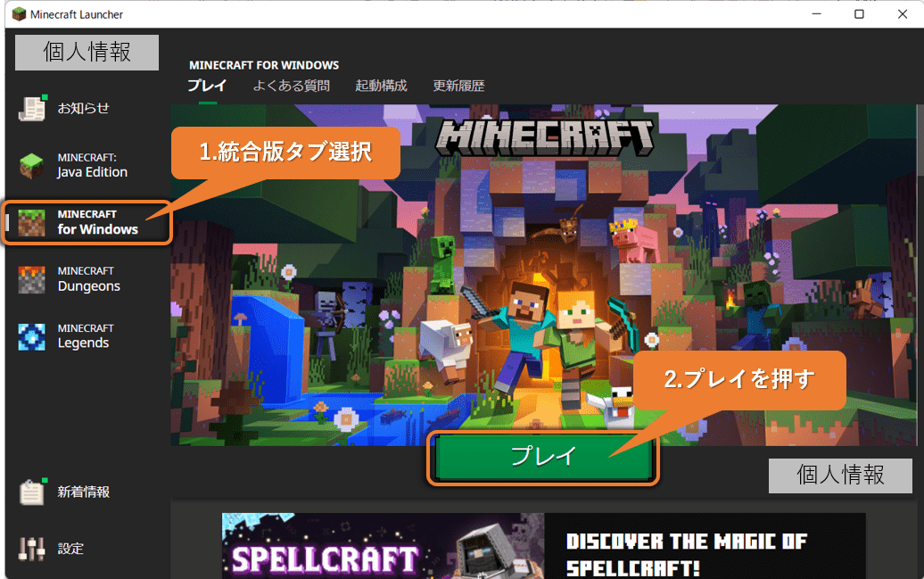Choose MINECRAFT: Java Edition label

pos(93,166)
